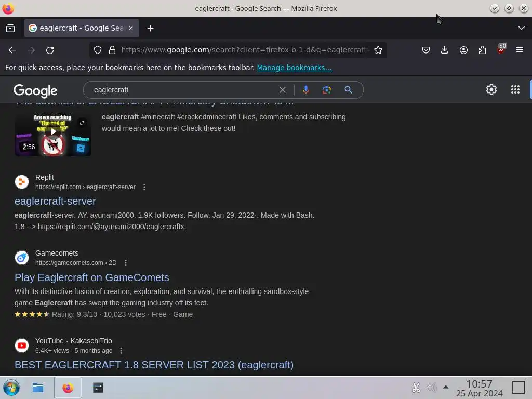The image size is (532, 399).
Task: Open the Firefox hamburger application menu
Action: pyautogui.click(x=520, y=50)
